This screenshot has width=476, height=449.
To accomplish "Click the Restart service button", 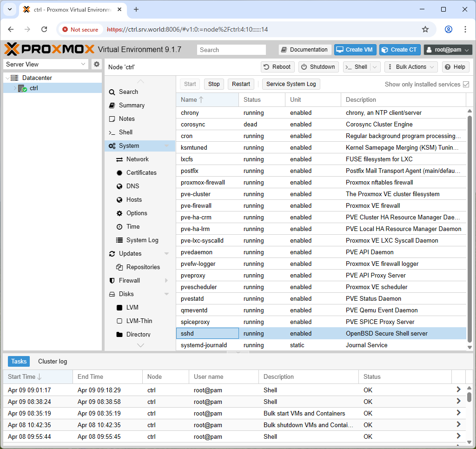I will [241, 84].
